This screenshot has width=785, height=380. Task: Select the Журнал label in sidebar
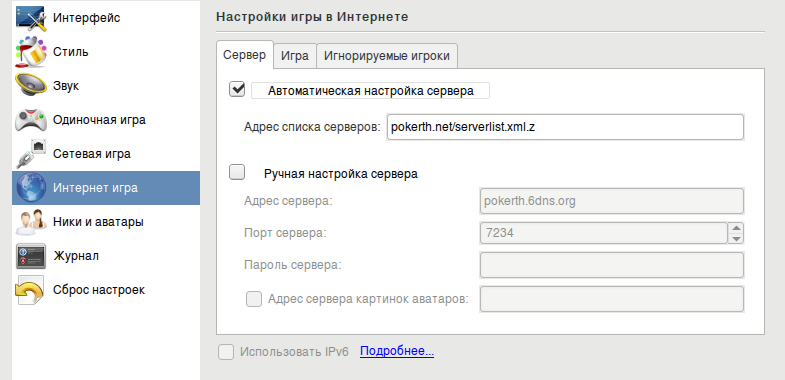tap(76, 256)
